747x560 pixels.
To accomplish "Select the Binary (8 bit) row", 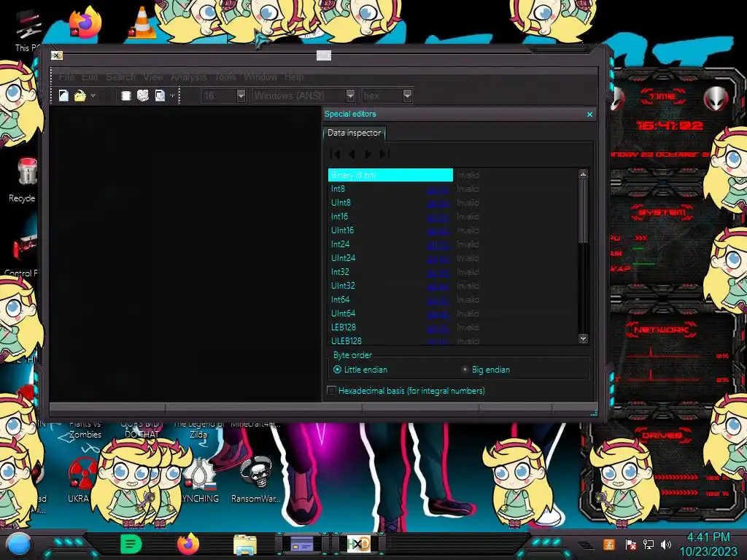I will (452, 175).
